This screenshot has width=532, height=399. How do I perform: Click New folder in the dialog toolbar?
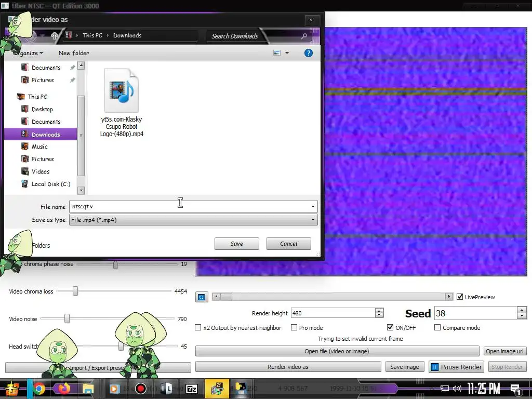(x=74, y=53)
